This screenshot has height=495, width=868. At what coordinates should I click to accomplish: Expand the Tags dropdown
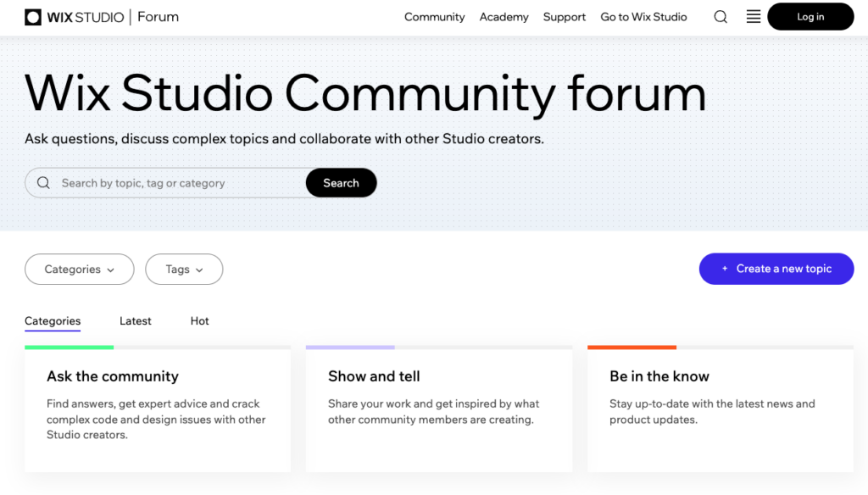[x=184, y=270]
